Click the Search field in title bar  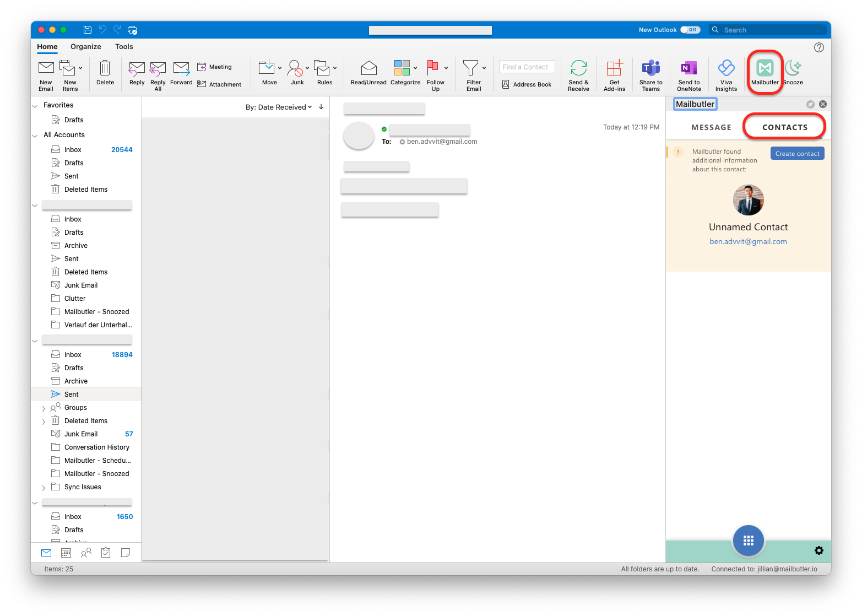click(769, 30)
